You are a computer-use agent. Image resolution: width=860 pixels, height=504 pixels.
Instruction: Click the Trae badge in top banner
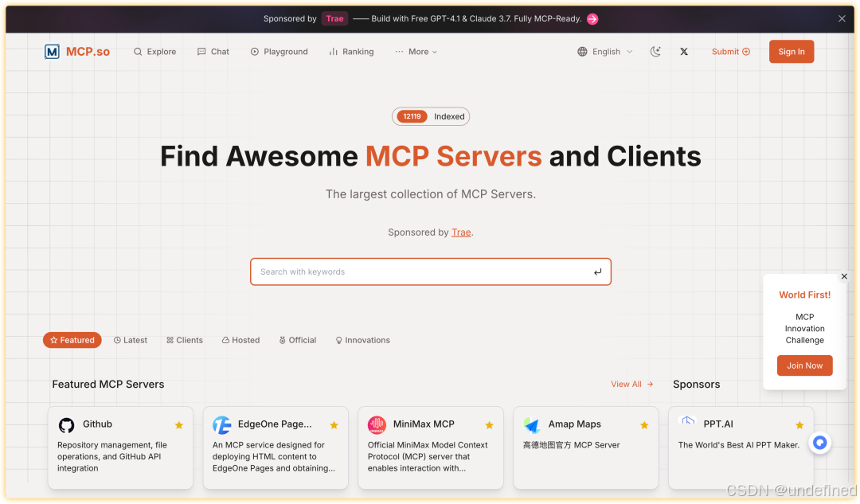coord(334,18)
